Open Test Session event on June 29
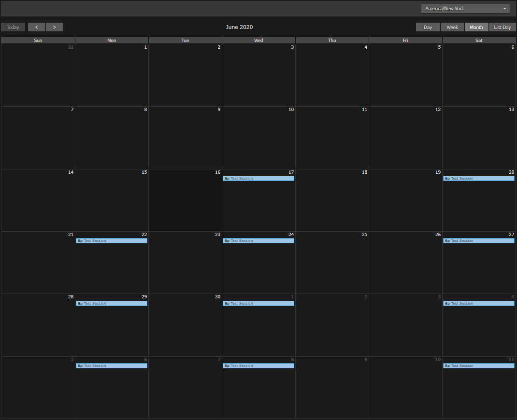 pyautogui.click(x=111, y=304)
